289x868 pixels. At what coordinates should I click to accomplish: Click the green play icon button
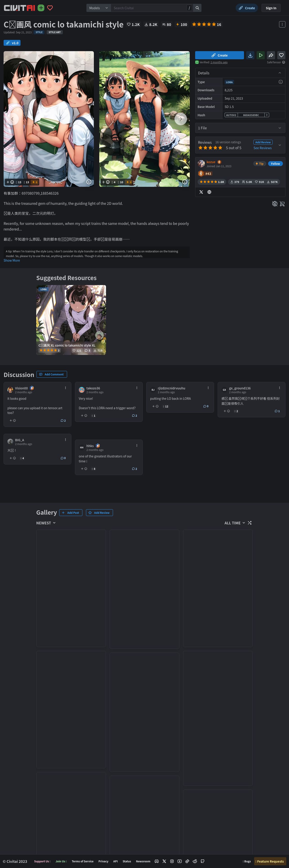pyautogui.click(x=260, y=55)
